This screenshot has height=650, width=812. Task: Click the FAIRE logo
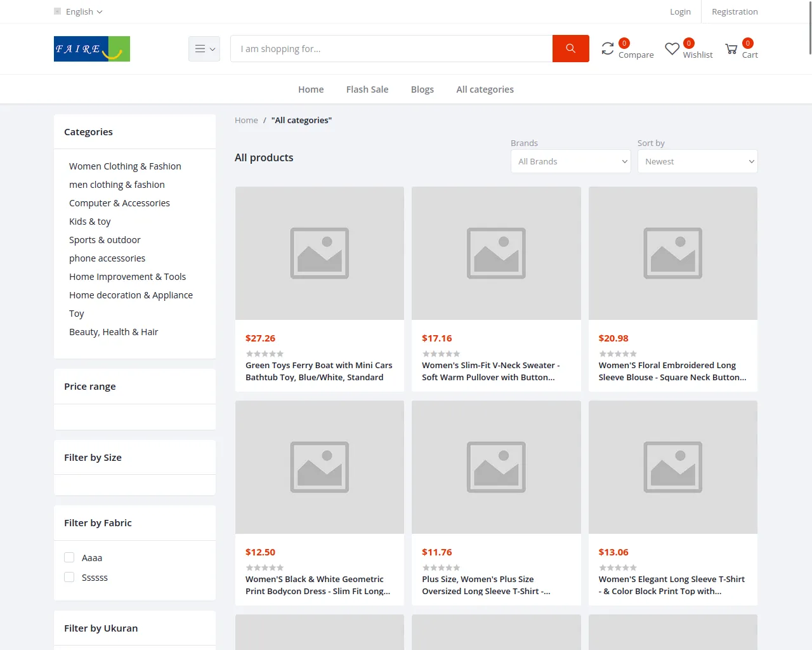click(x=92, y=49)
